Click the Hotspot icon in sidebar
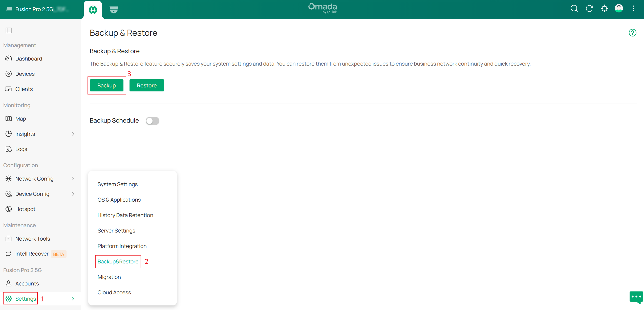 9,209
